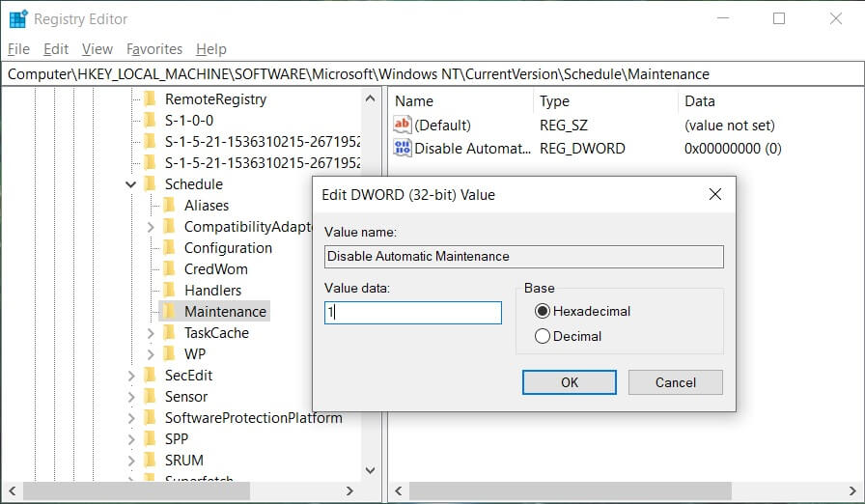Viewport: 865px width, 504px height.
Task: Click the (Default) string value icon
Action: point(403,125)
